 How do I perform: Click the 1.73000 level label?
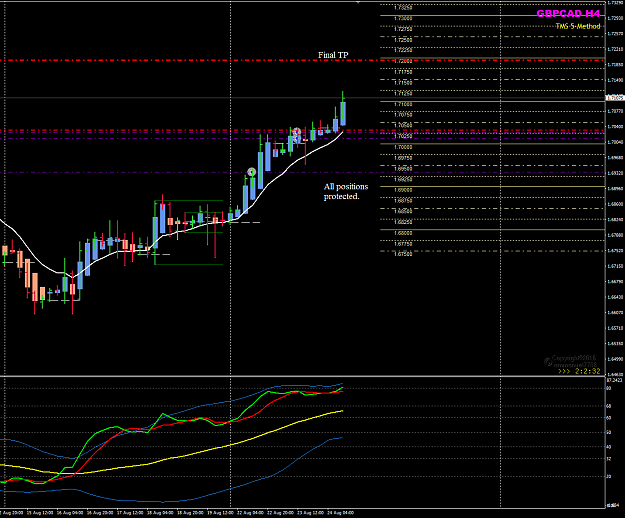tap(403, 18)
